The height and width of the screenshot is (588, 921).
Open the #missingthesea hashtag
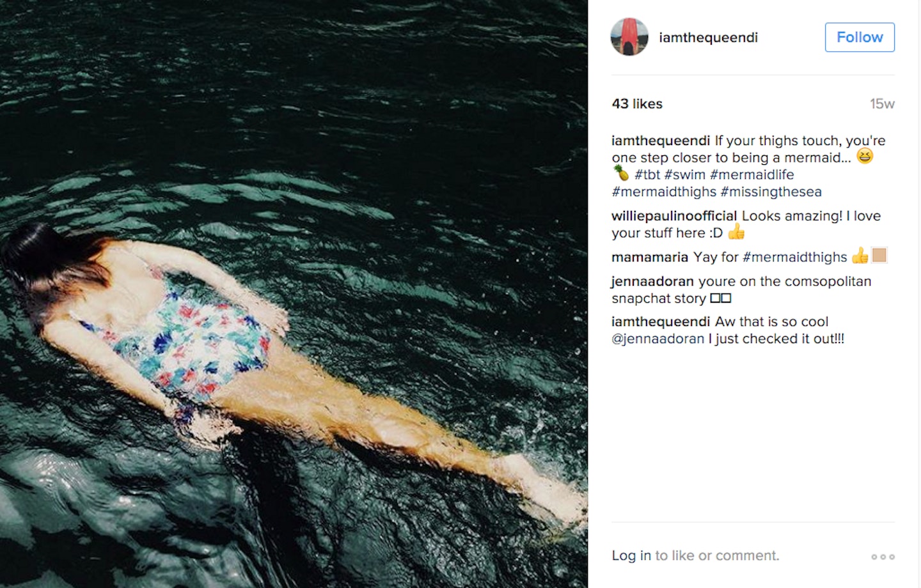pyautogui.click(x=771, y=192)
